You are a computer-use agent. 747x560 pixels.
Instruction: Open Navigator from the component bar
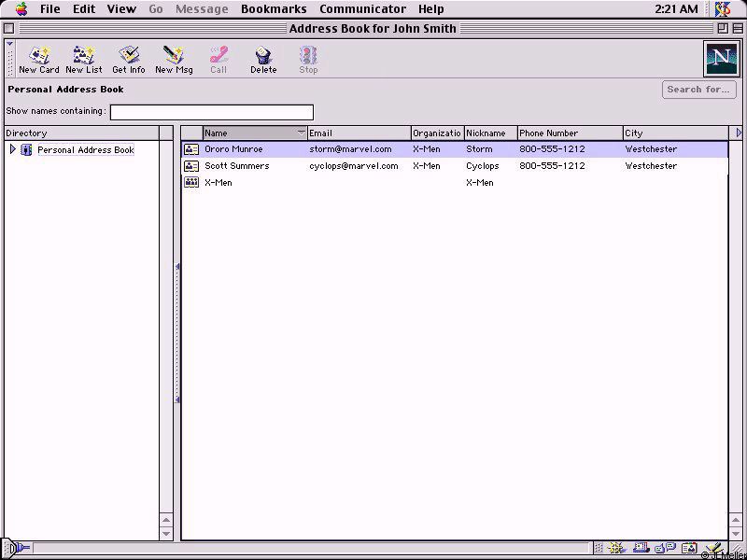(x=615, y=548)
